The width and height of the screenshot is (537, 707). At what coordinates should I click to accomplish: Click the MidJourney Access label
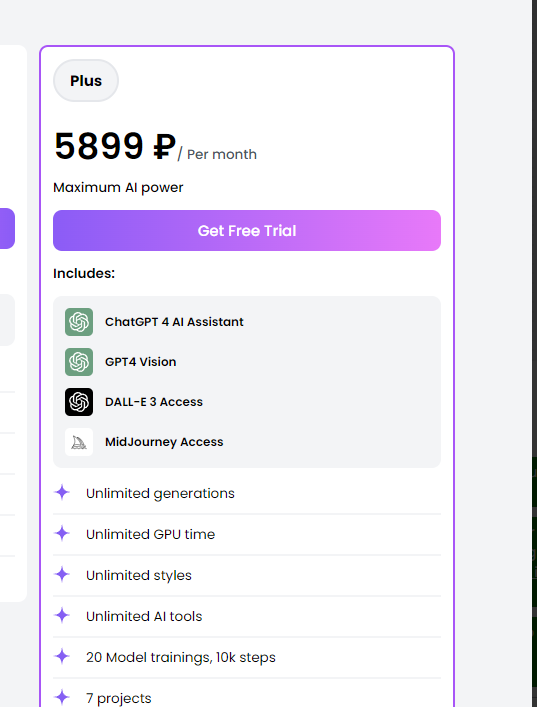(x=164, y=442)
